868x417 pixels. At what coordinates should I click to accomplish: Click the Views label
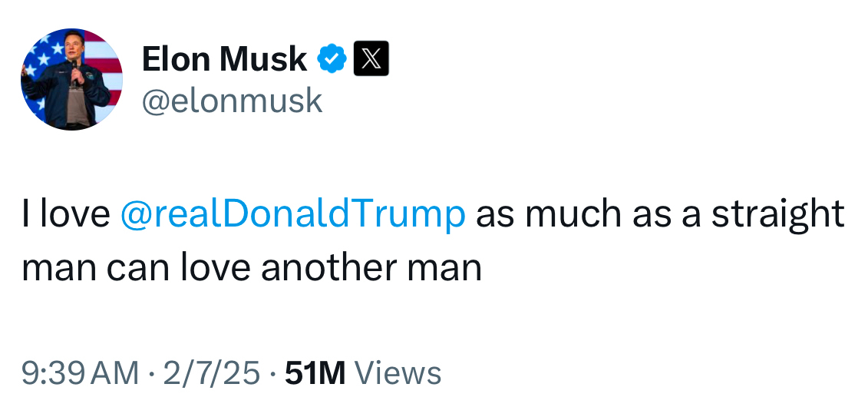click(x=399, y=373)
